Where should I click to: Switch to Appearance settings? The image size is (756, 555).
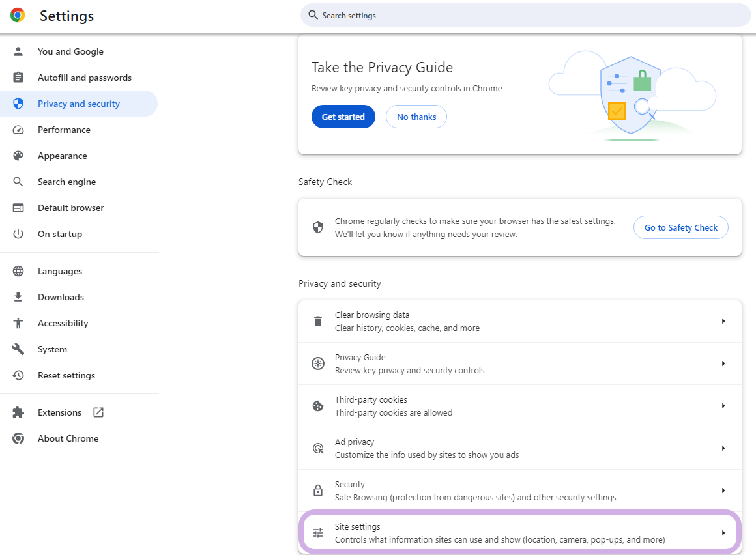tap(79, 156)
